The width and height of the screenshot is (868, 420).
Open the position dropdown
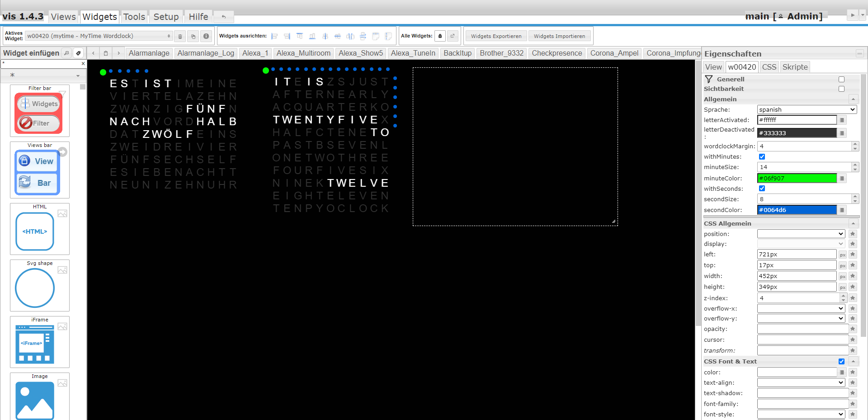801,234
